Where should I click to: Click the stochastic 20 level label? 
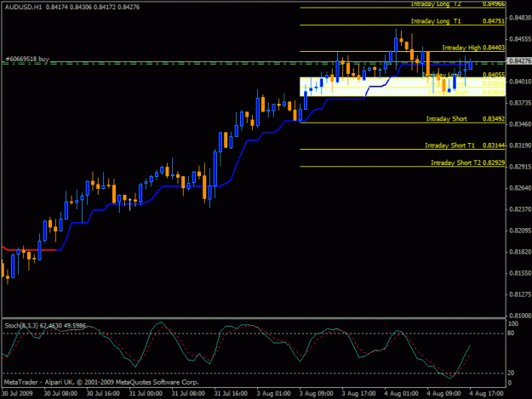(x=511, y=373)
